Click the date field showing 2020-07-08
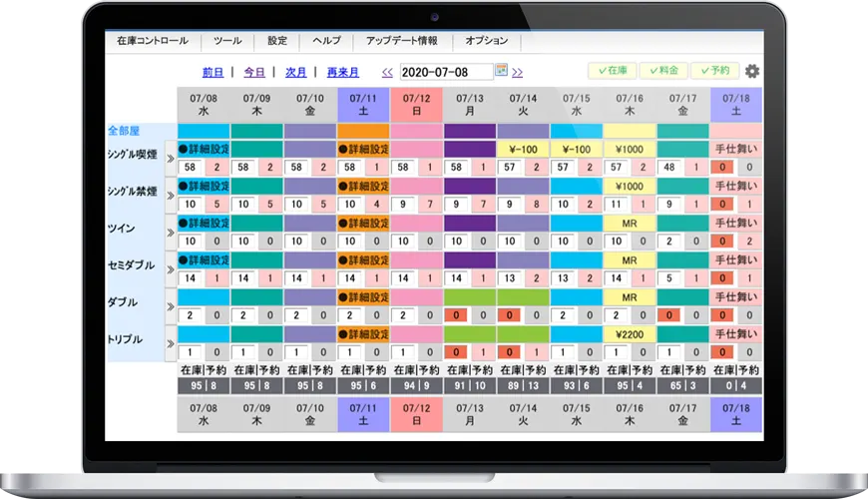The width and height of the screenshot is (868, 499). 446,72
